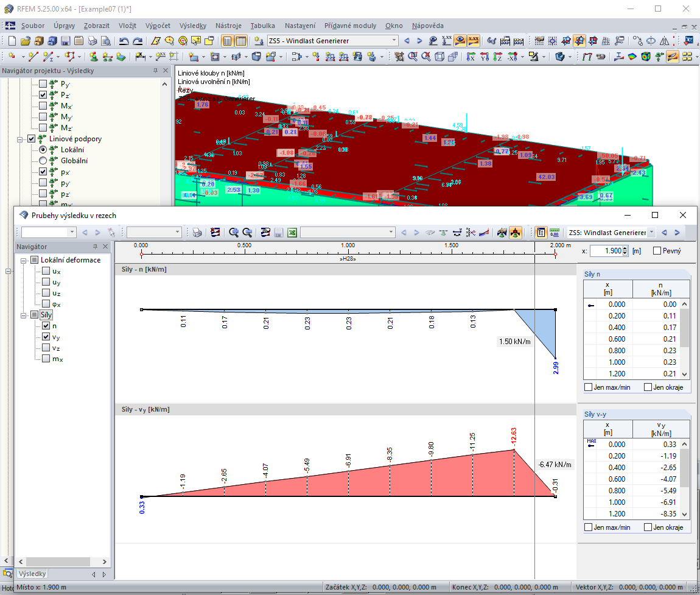Enable the Pevný checkbox
This screenshot has width=700, height=595.
657,251
